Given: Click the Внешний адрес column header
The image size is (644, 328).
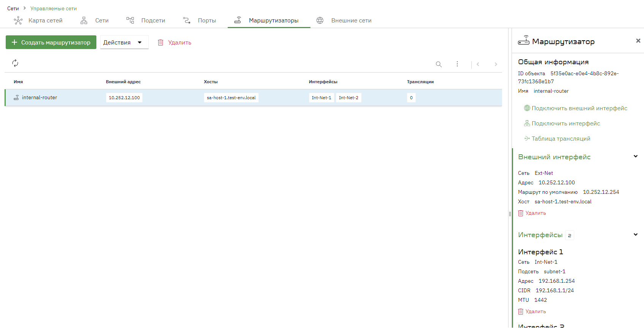Looking at the screenshot, I should [123, 82].
